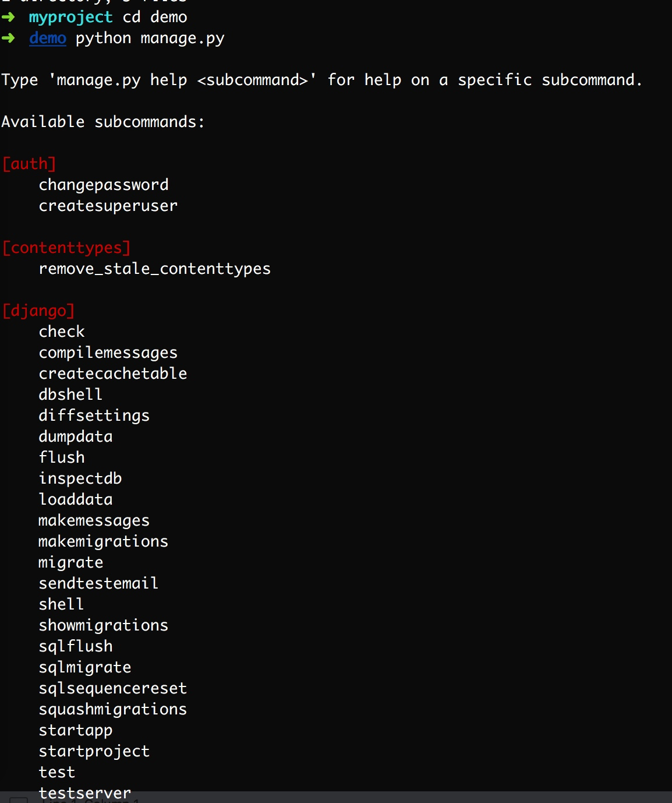Select the red [contenttypes] section heading

pos(66,248)
